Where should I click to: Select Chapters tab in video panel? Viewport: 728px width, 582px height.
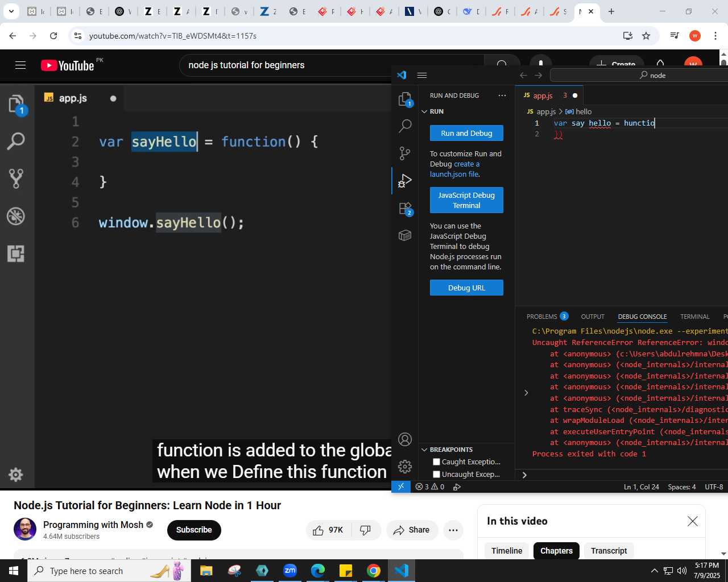556,551
